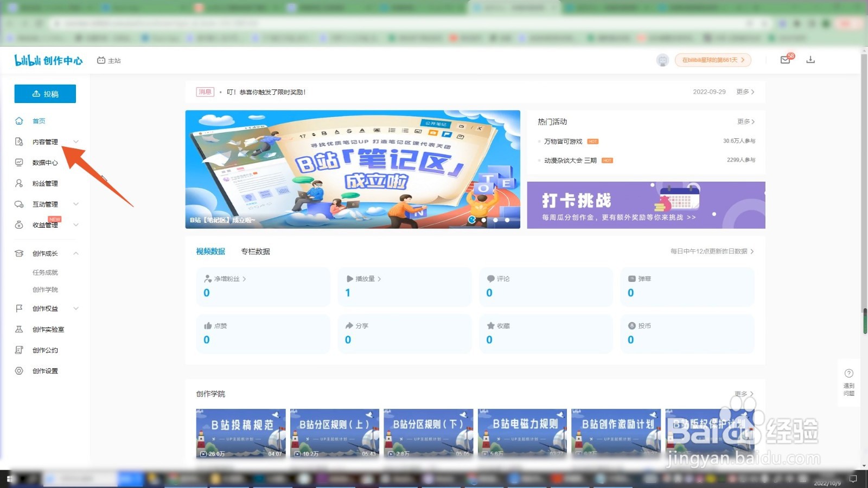Select the last carousel dot indicator

[507, 220]
